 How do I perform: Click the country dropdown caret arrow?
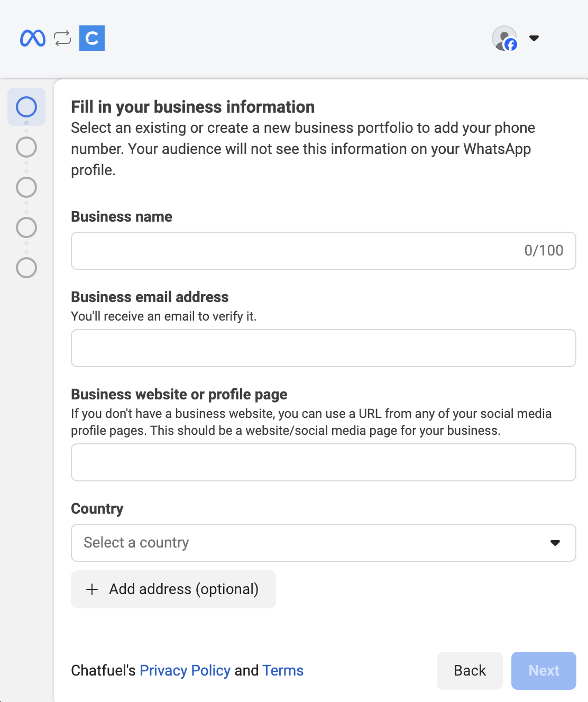coord(555,543)
